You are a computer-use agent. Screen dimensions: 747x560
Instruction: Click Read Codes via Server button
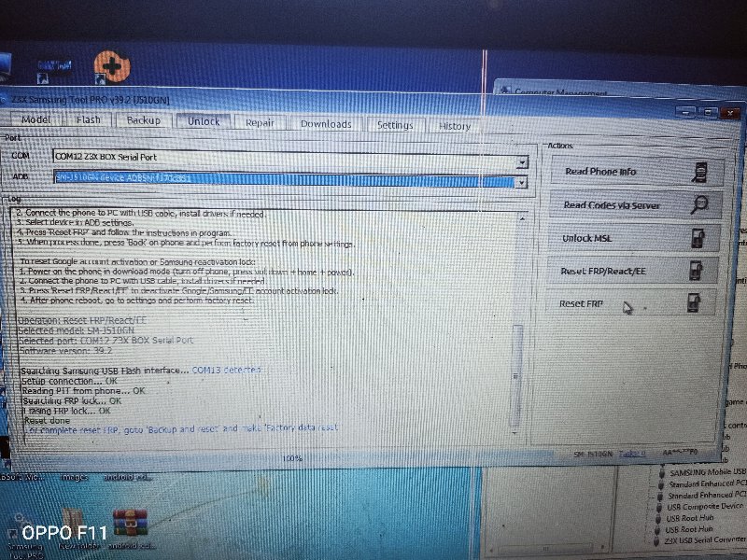coord(636,205)
